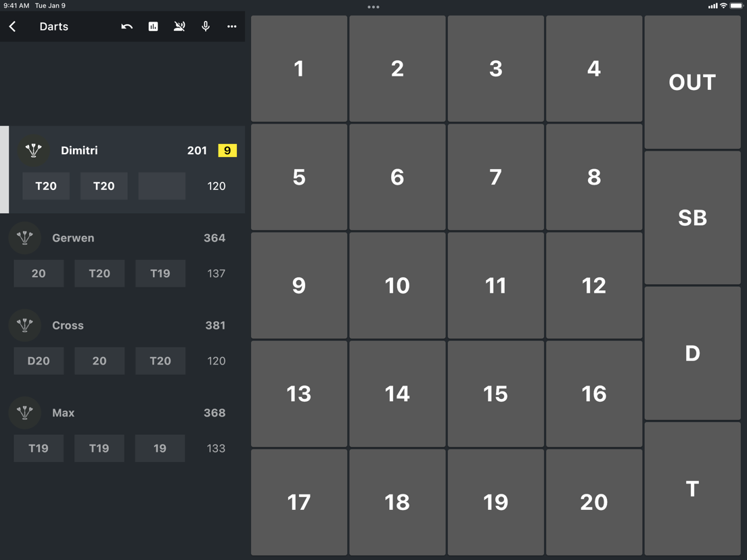Tap the iPad multitasking dots indicator
Image resolution: width=747 pixels, height=560 pixels.
coord(373,7)
